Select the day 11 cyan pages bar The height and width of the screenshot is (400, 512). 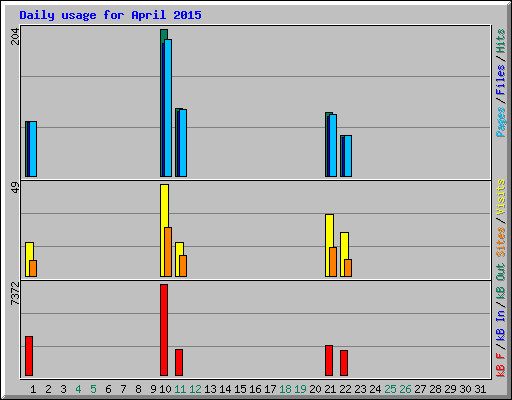(x=183, y=143)
